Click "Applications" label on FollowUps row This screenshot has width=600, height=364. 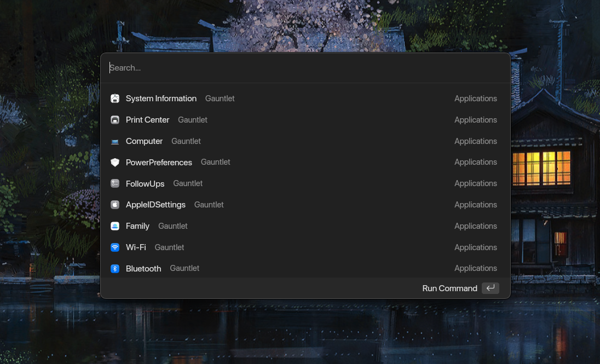coord(476,183)
